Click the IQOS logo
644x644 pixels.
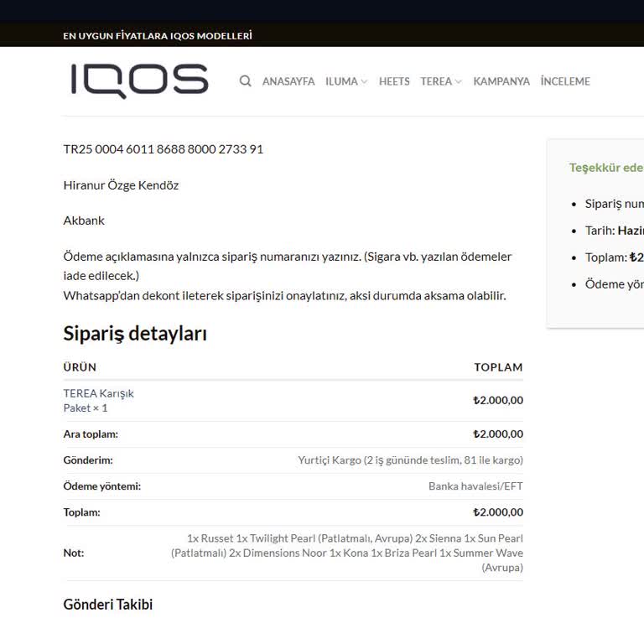point(140,81)
